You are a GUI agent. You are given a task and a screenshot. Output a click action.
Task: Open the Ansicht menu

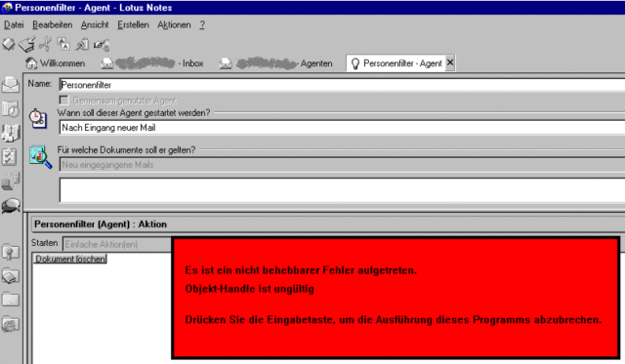point(95,24)
